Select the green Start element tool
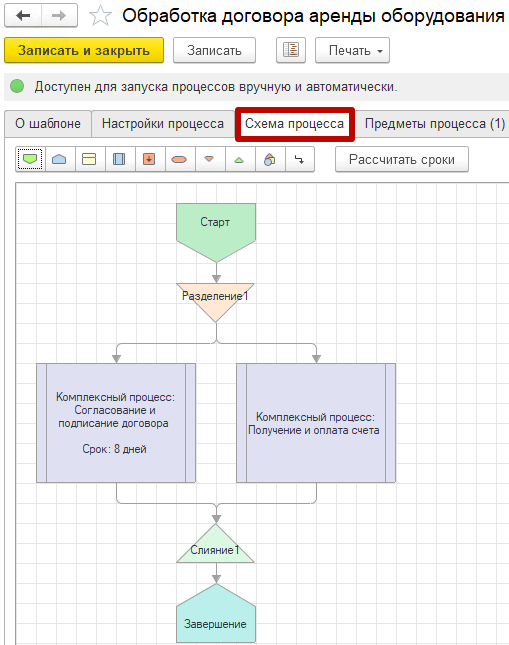 point(30,159)
